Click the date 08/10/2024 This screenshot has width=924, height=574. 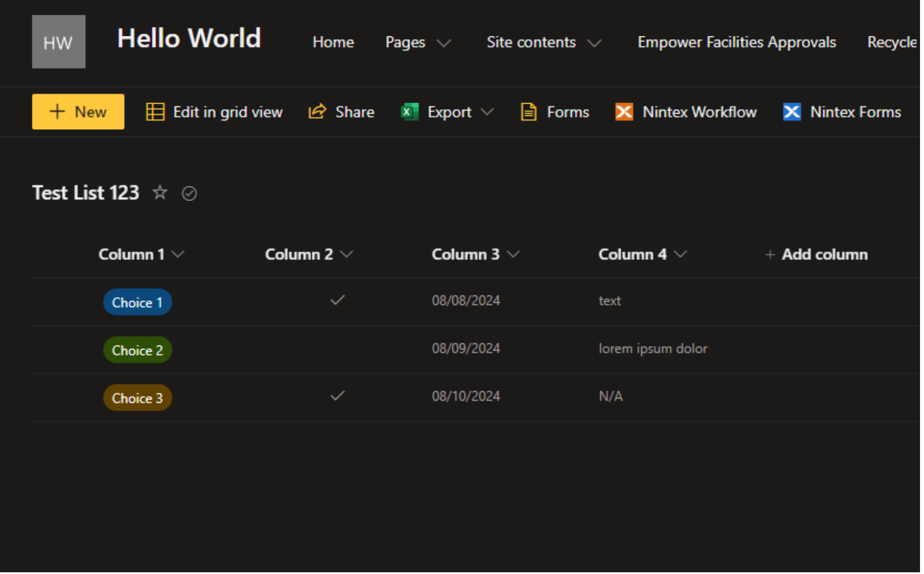pyautogui.click(x=466, y=396)
